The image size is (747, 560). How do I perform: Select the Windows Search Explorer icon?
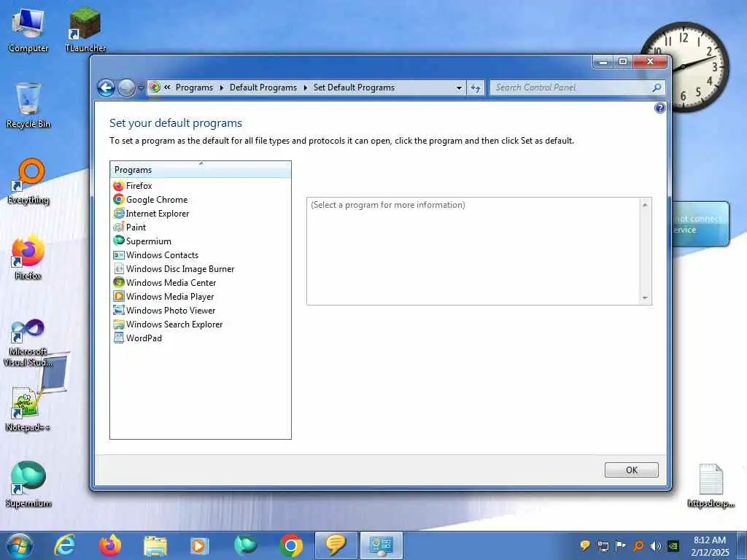click(x=119, y=324)
